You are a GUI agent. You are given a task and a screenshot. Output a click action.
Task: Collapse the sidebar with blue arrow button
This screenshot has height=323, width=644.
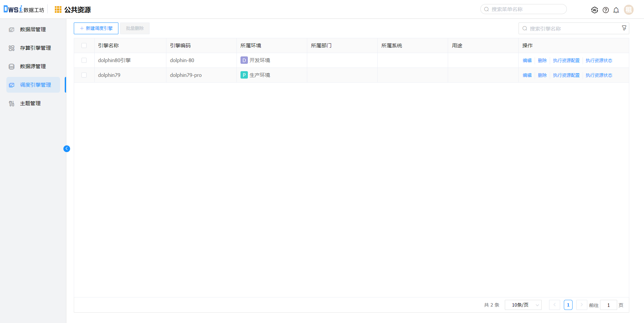point(67,149)
